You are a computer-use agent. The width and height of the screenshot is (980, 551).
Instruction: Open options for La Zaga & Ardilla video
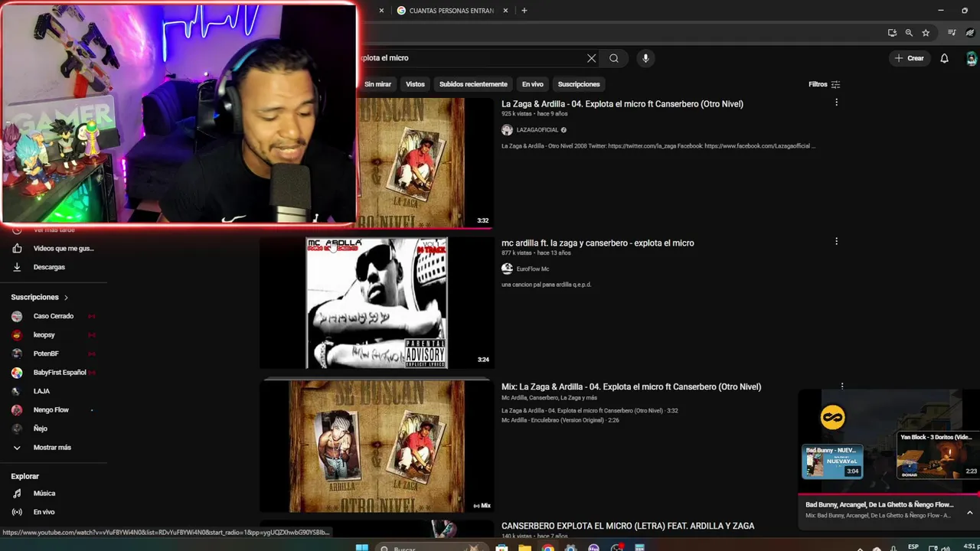pyautogui.click(x=836, y=103)
